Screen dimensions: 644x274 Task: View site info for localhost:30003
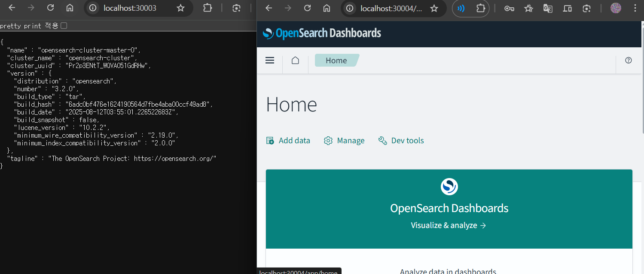[x=93, y=8]
